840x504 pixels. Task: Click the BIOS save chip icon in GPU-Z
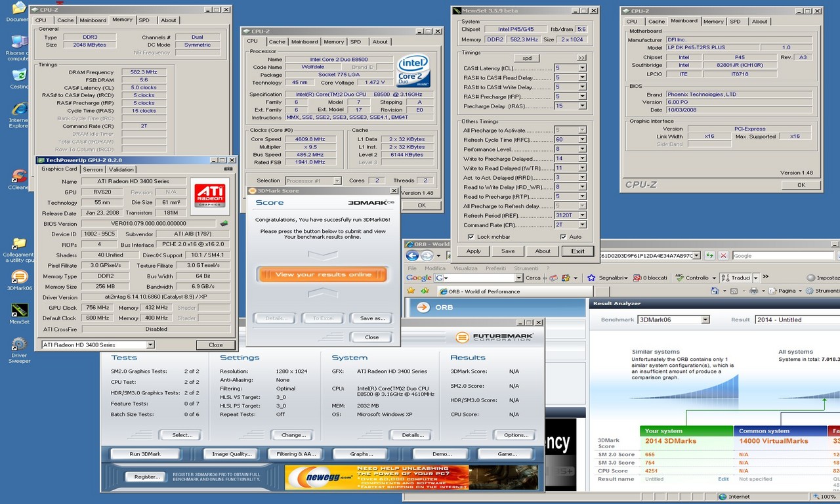pyautogui.click(x=224, y=224)
